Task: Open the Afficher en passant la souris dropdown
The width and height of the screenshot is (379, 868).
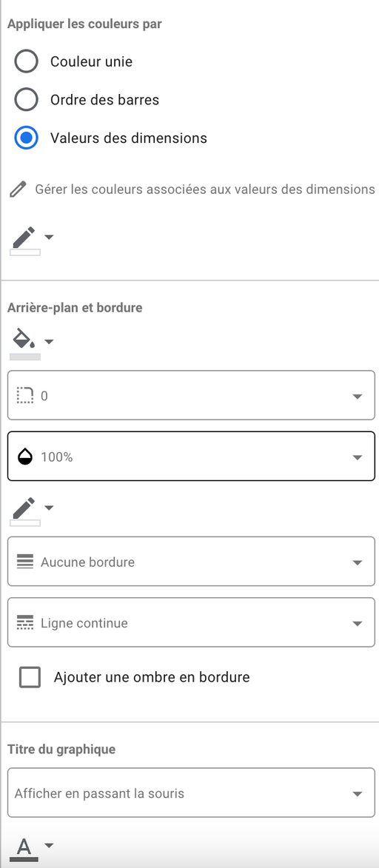Action: pos(191,793)
